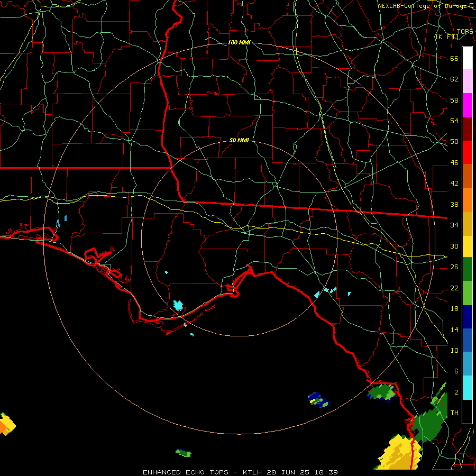
Task: Click the legend value "34"
Action: point(454,225)
